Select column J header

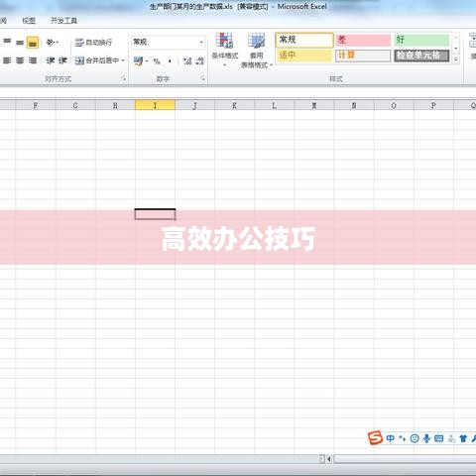pos(194,105)
